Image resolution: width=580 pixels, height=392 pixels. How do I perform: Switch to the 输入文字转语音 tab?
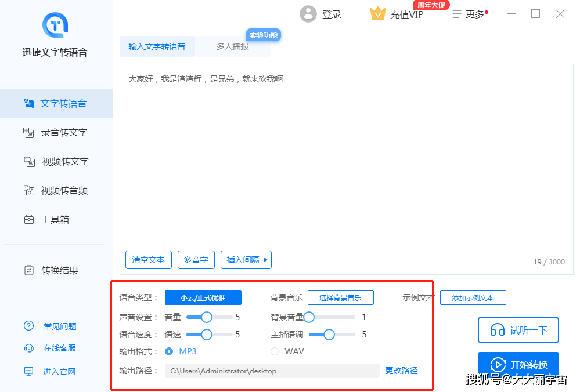[x=157, y=46]
